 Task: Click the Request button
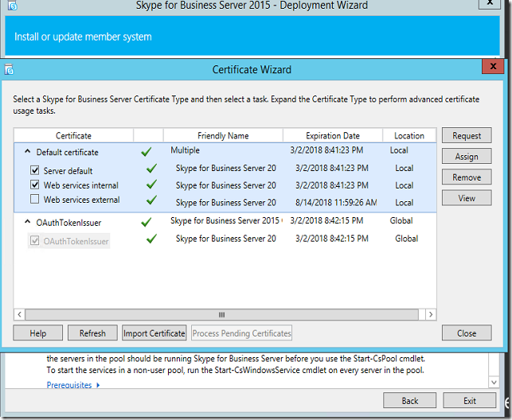click(467, 135)
